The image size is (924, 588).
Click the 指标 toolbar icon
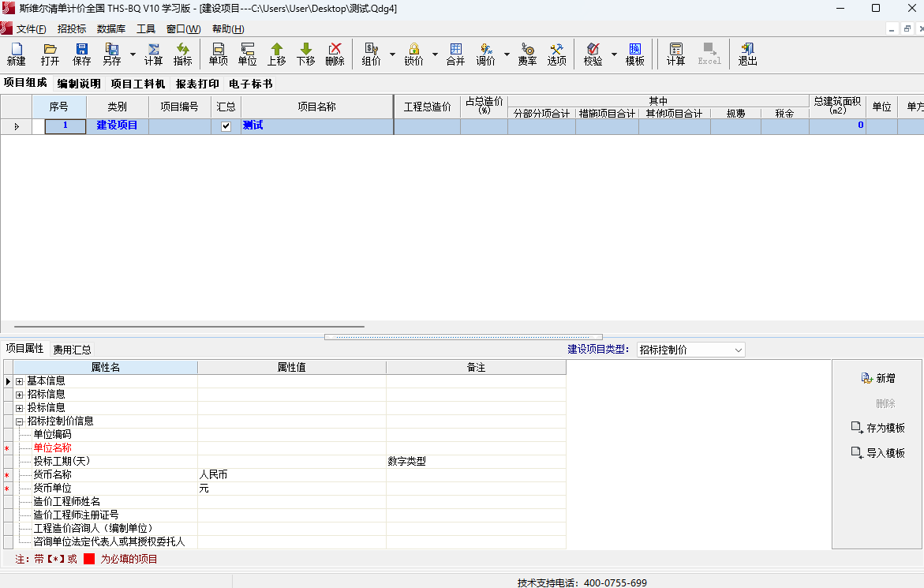(x=182, y=54)
